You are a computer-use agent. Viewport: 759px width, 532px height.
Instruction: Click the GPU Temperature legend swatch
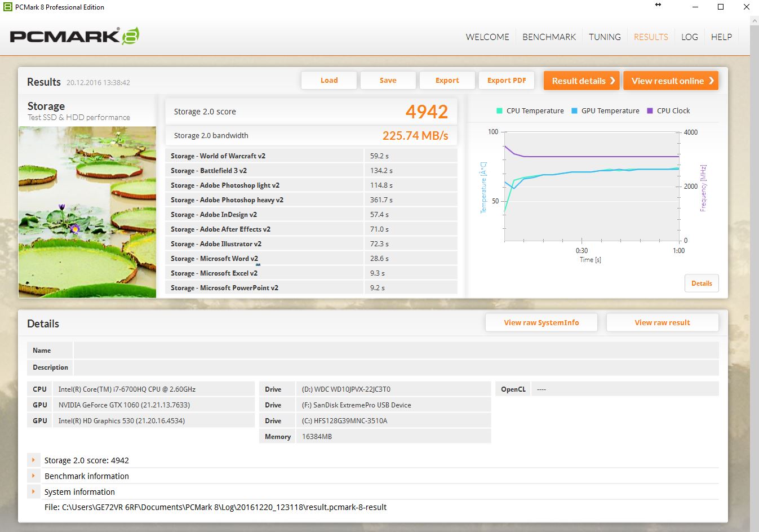pyautogui.click(x=574, y=111)
